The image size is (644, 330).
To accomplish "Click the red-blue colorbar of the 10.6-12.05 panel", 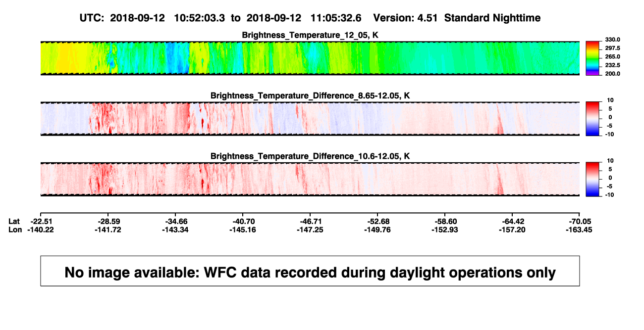I will pyautogui.click(x=593, y=179).
